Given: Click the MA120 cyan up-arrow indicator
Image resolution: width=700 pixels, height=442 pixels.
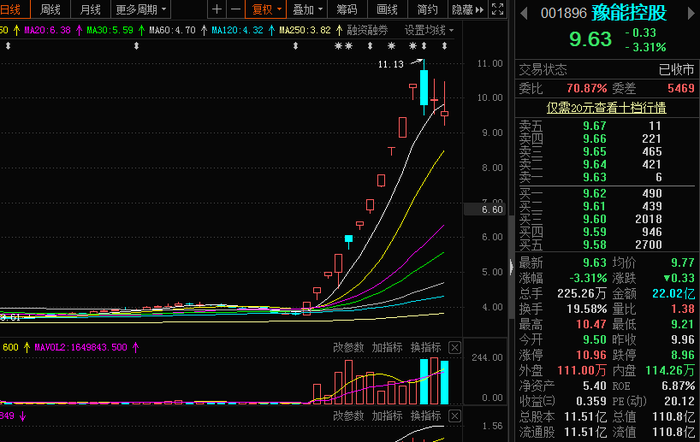Looking at the screenshot, I should tap(271, 30).
